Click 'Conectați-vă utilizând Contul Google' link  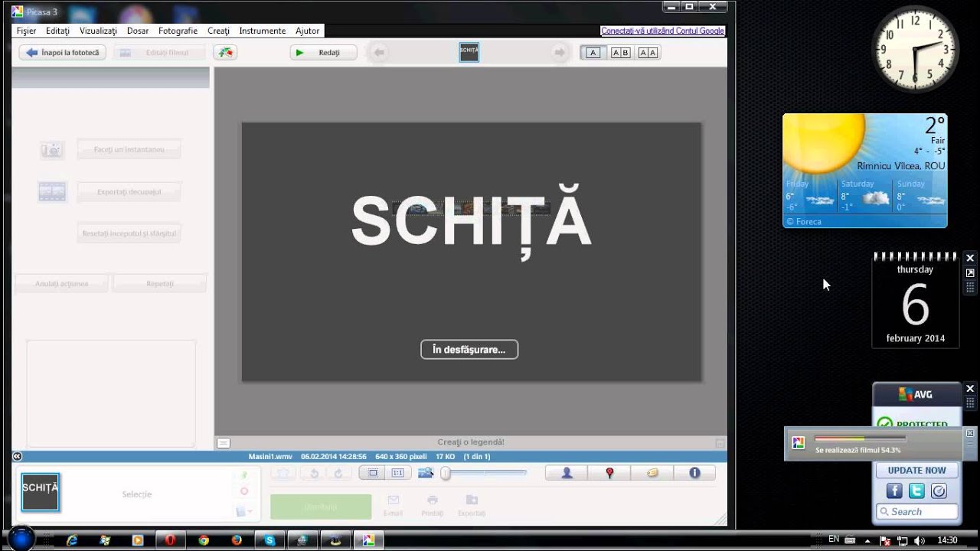click(x=662, y=31)
